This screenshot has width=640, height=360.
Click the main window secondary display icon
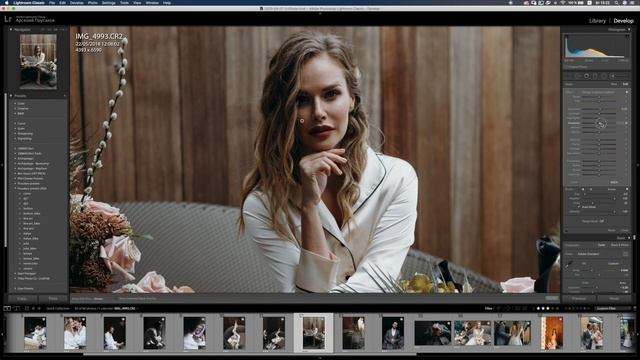click(7, 309)
